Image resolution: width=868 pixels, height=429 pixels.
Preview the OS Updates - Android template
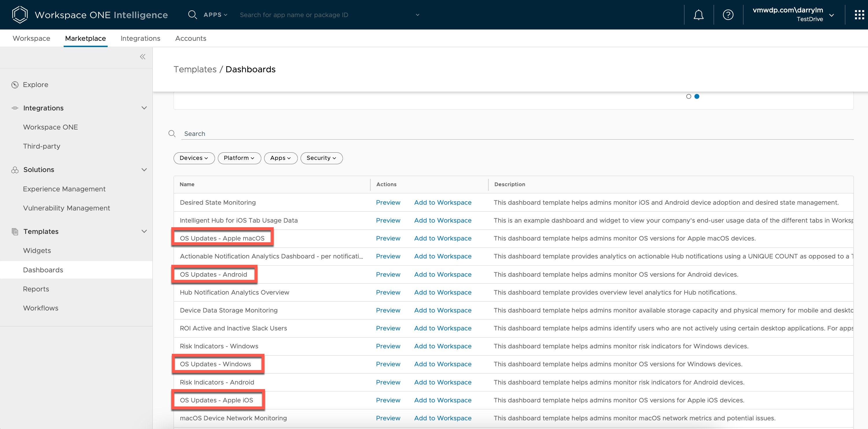tap(388, 274)
